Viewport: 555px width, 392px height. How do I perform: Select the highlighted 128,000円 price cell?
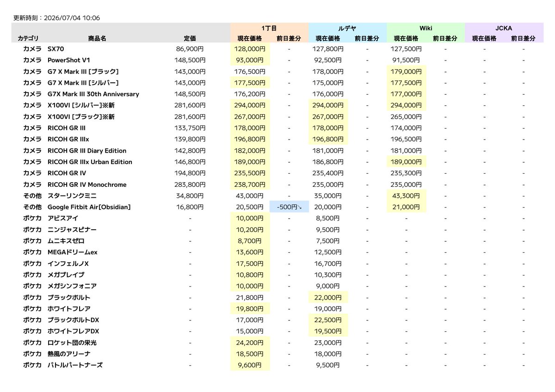click(x=250, y=49)
